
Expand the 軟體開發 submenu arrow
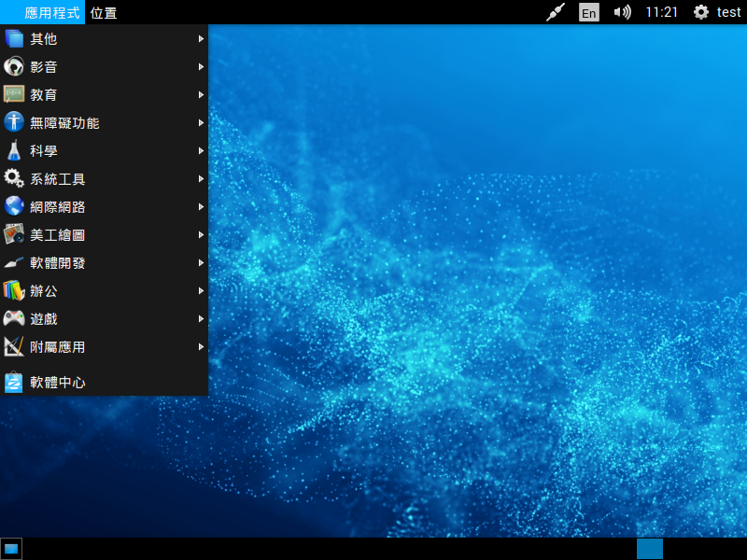point(201,262)
